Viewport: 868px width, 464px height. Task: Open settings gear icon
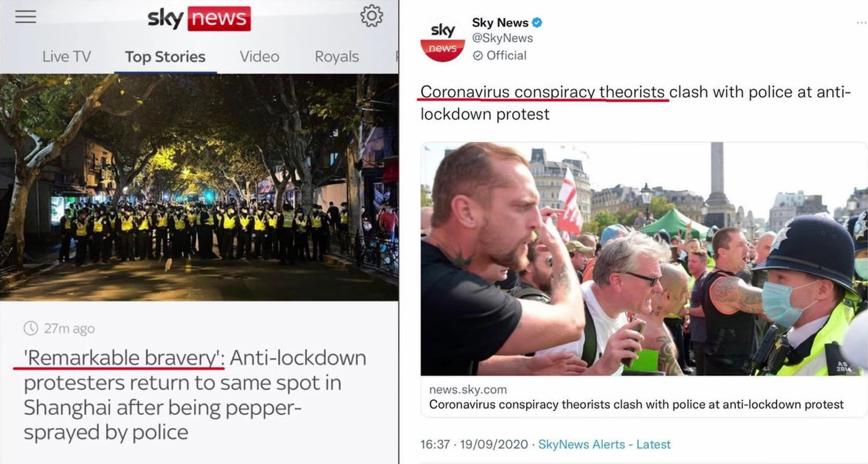point(372,16)
